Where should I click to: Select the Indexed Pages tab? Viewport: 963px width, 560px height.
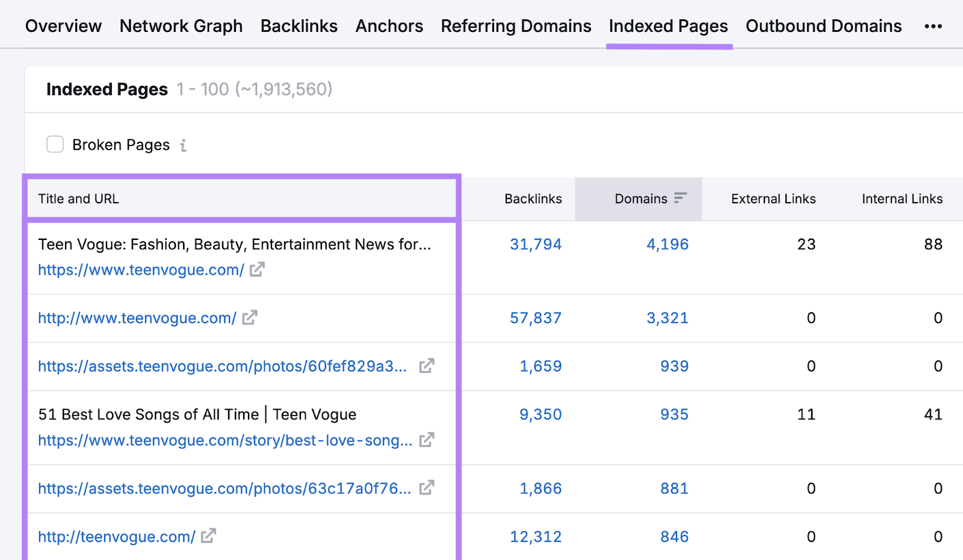tap(669, 26)
